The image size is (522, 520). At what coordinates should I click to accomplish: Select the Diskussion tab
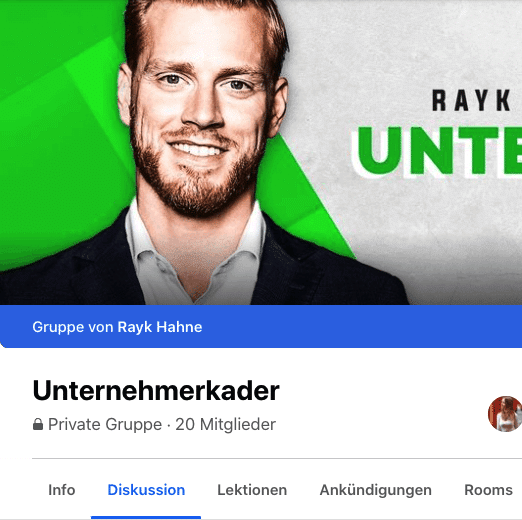coord(146,490)
